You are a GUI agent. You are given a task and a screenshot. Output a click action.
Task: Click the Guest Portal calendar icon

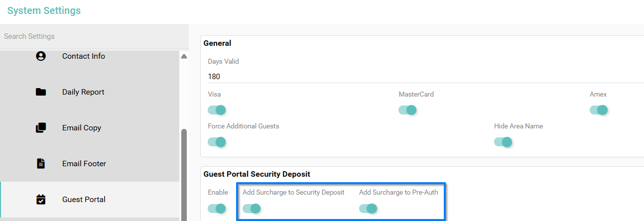pyautogui.click(x=41, y=200)
